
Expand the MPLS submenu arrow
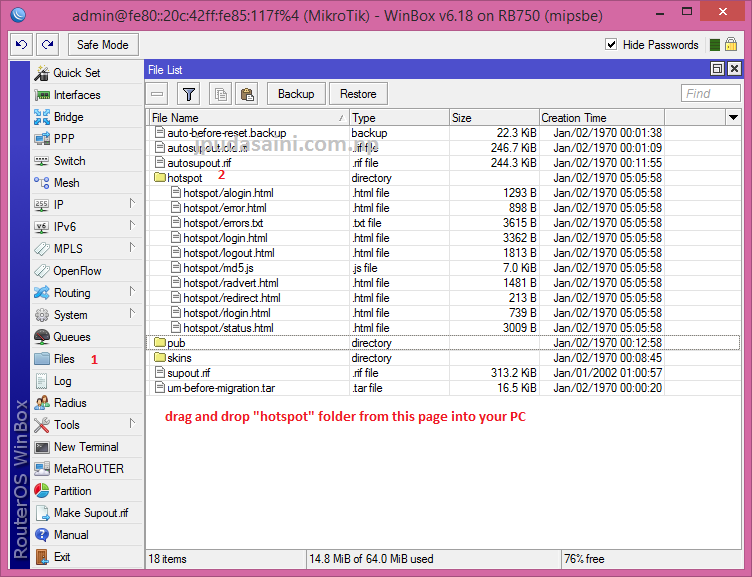tap(132, 247)
